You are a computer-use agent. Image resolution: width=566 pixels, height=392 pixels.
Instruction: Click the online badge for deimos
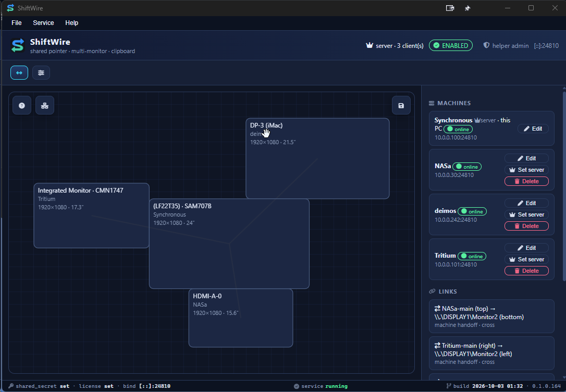(x=472, y=211)
